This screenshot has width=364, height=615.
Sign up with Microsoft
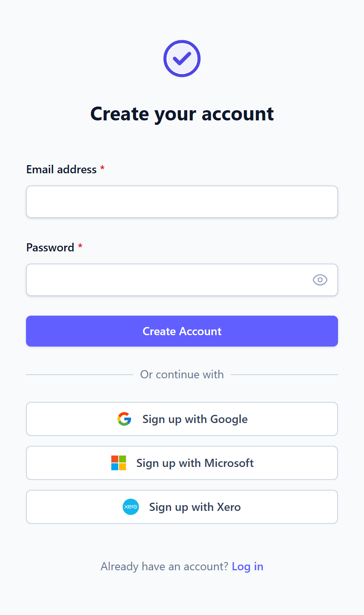(182, 463)
